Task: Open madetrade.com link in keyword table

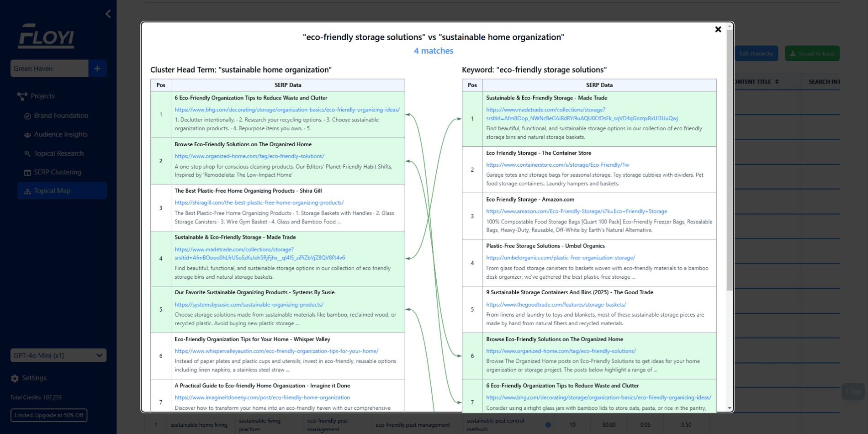Action: 582,114
